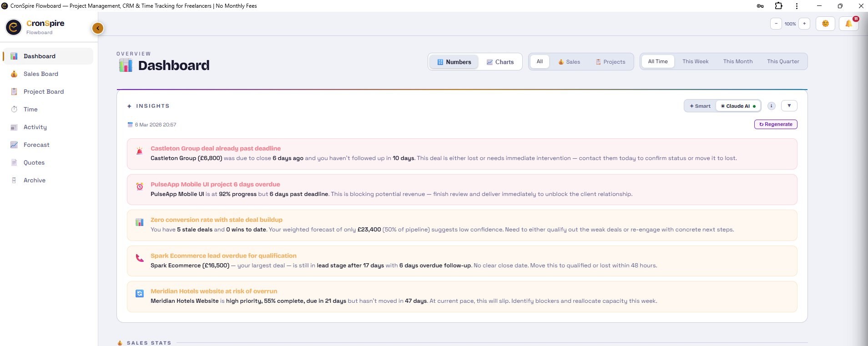Select the This Quarter range
Screen dimensions: 868x346
(783, 61)
